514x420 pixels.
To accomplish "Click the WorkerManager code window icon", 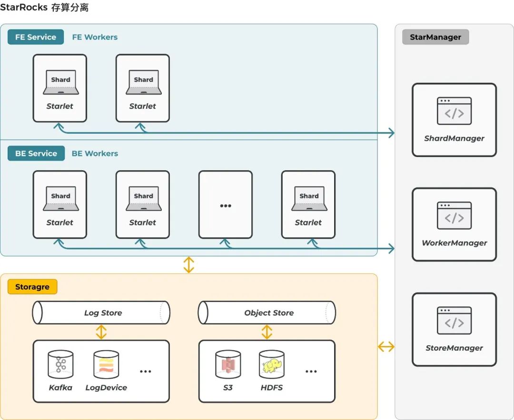I will point(454,215).
